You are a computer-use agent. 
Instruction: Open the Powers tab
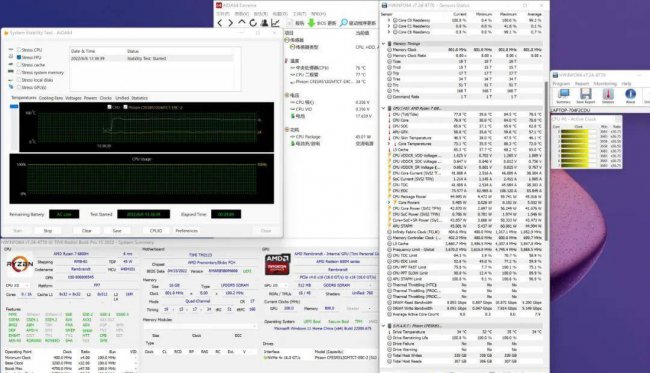tap(90, 98)
